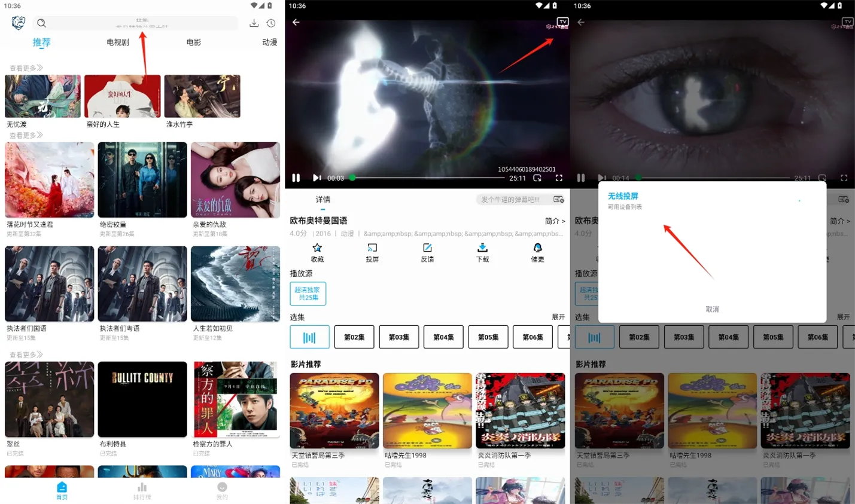Open the 绝密较量 poster
Viewport: 855px width, 504px height.
point(142,180)
